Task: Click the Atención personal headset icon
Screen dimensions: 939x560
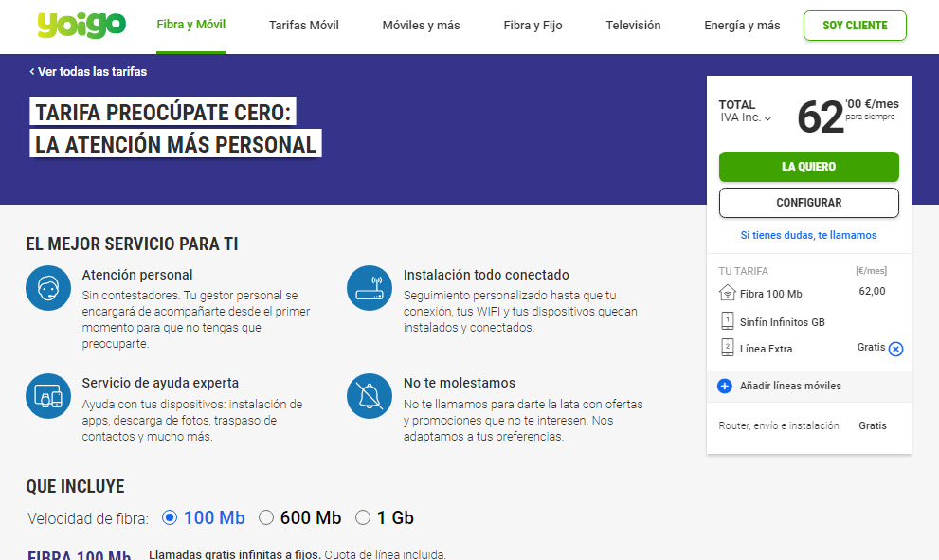Action: click(x=48, y=288)
